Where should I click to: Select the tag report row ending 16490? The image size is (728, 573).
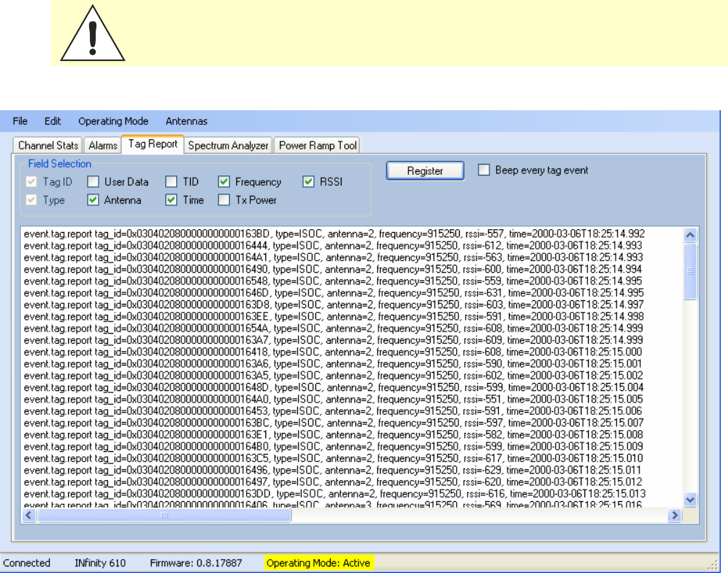(x=333, y=269)
